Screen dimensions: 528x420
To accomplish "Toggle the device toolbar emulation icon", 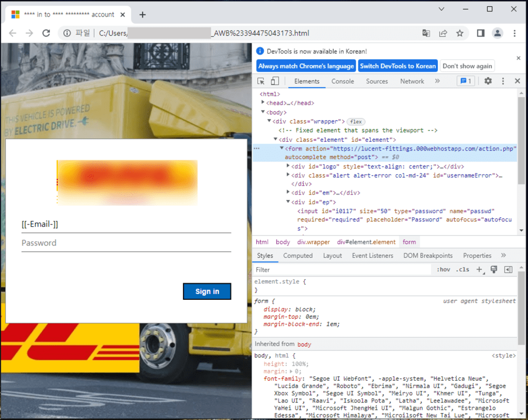I will click(275, 81).
